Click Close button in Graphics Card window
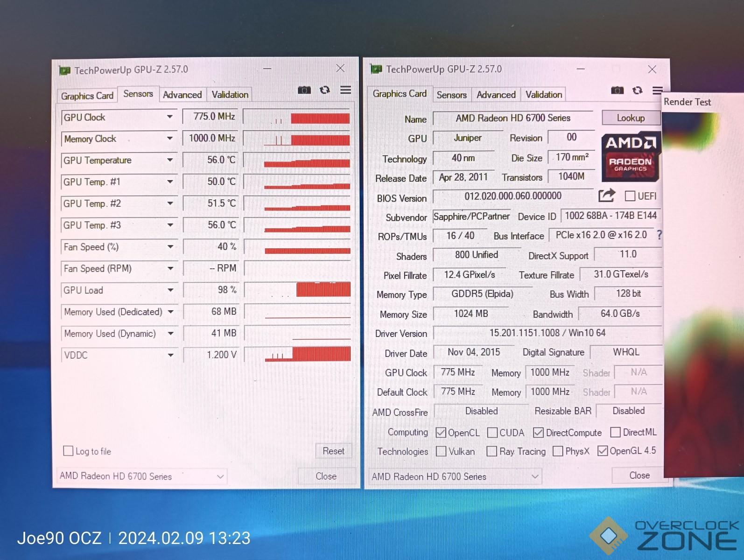This screenshot has width=744, height=560. (x=639, y=475)
